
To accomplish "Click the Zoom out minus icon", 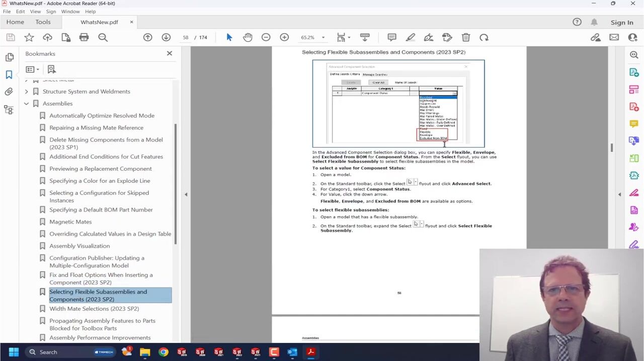I will click(266, 37).
